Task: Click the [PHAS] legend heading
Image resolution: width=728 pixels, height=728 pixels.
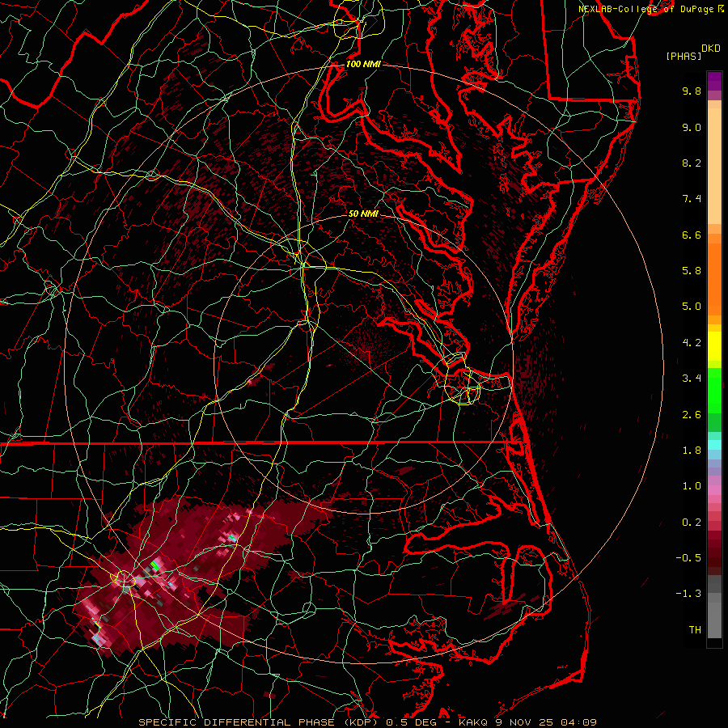Action: 684,56
